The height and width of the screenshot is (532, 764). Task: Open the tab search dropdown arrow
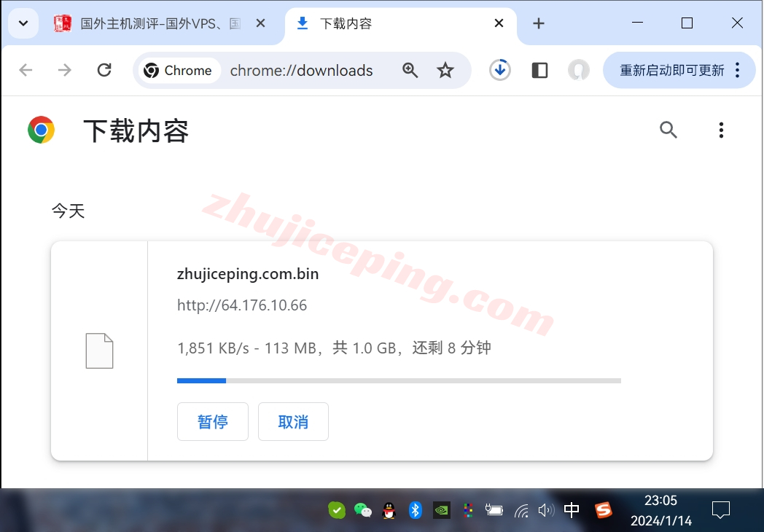click(23, 23)
